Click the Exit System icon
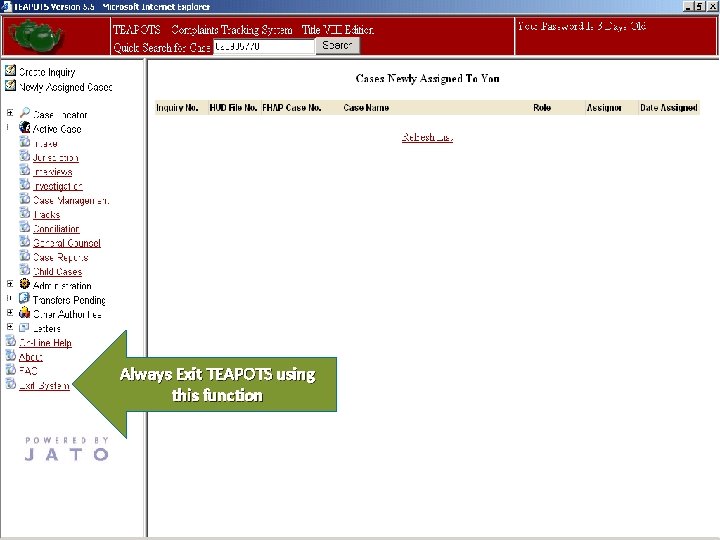The width and height of the screenshot is (720, 540). 11,384
